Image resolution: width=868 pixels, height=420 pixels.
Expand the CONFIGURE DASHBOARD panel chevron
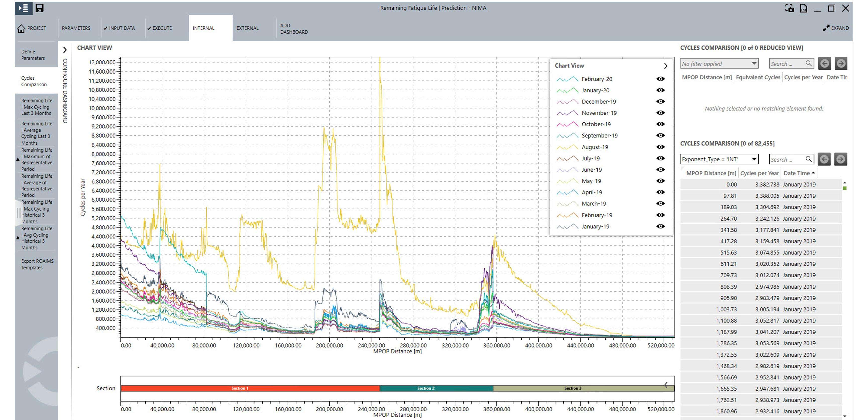65,50
